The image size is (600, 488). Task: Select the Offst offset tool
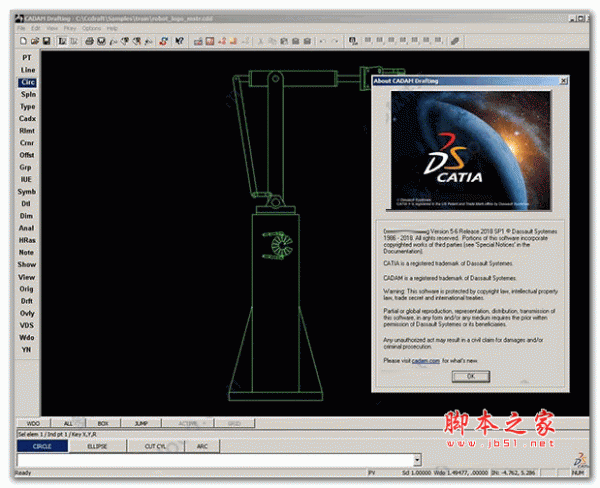point(27,155)
